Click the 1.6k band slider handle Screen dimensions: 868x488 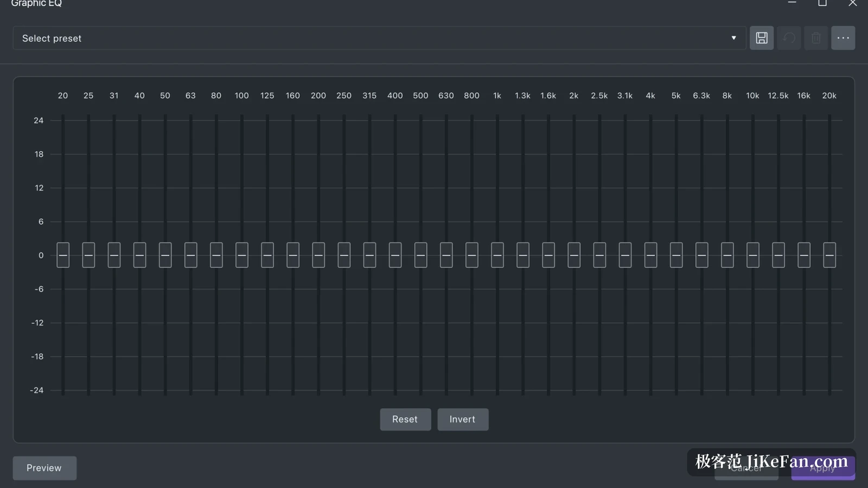(x=548, y=255)
